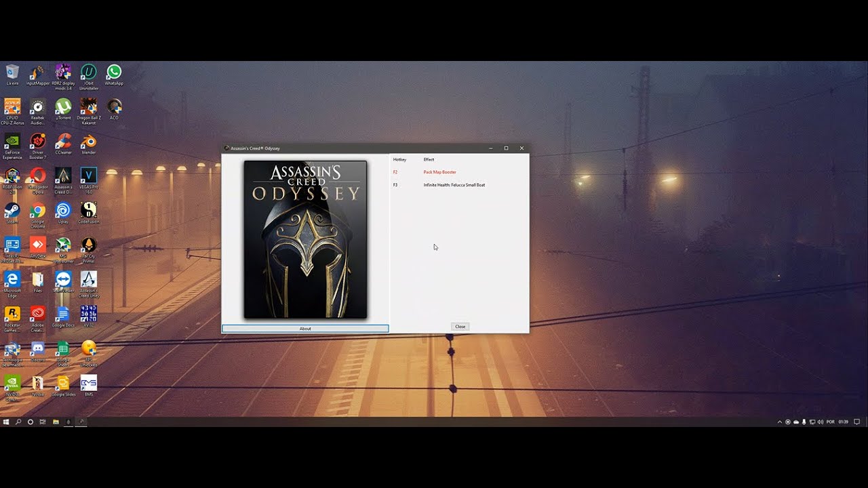Open the InputMapper desktop shortcut
The image size is (868, 488).
(x=37, y=75)
